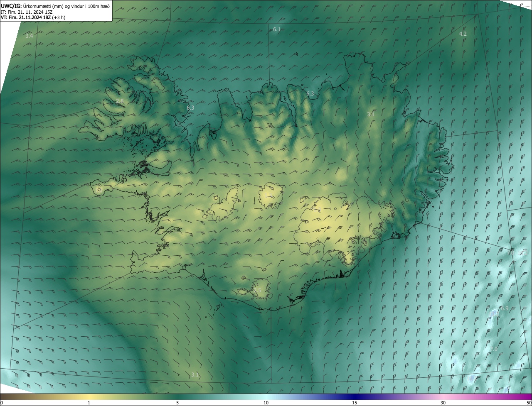Select the valid time line 'VT: Fim. 21.11.2024 18Z'

27,17
